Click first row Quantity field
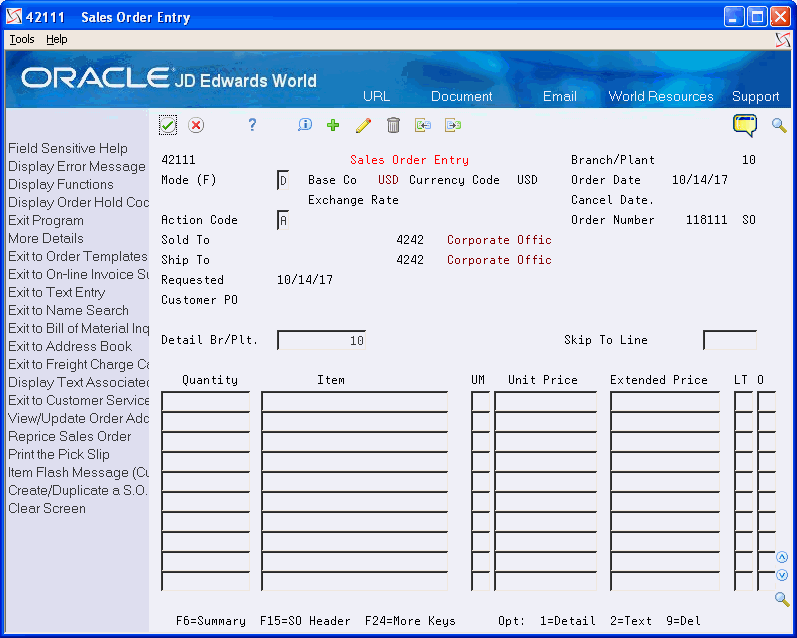Viewport: 797px width, 638px height. click(205, 402)
